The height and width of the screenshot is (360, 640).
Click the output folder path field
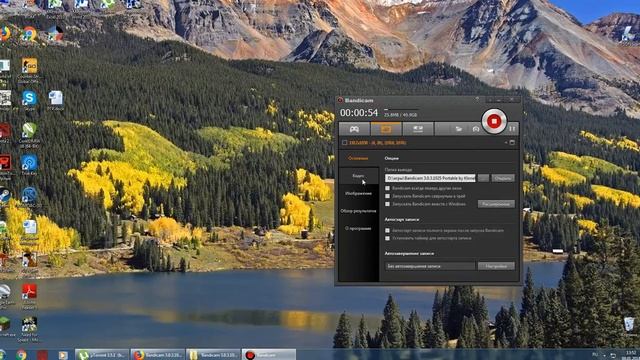point(430,178)
